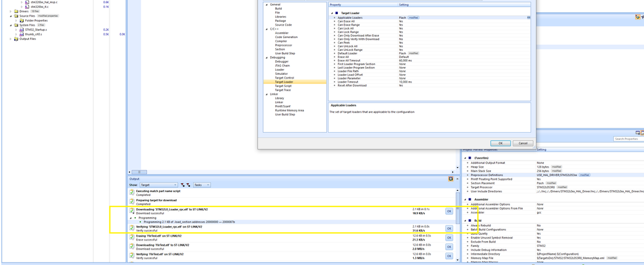Click the second red filter icon in Output

tap(188, 185)
